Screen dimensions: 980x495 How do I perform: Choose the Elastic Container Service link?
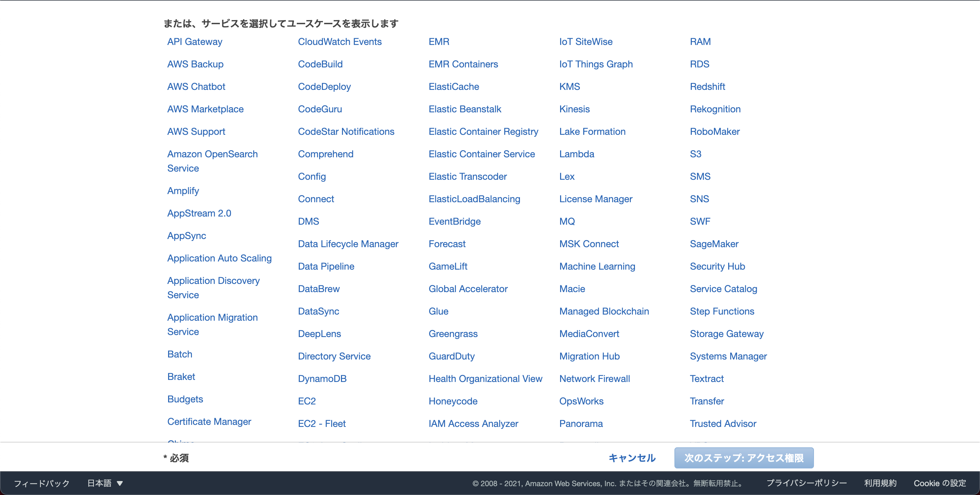(x=481, y=154)
